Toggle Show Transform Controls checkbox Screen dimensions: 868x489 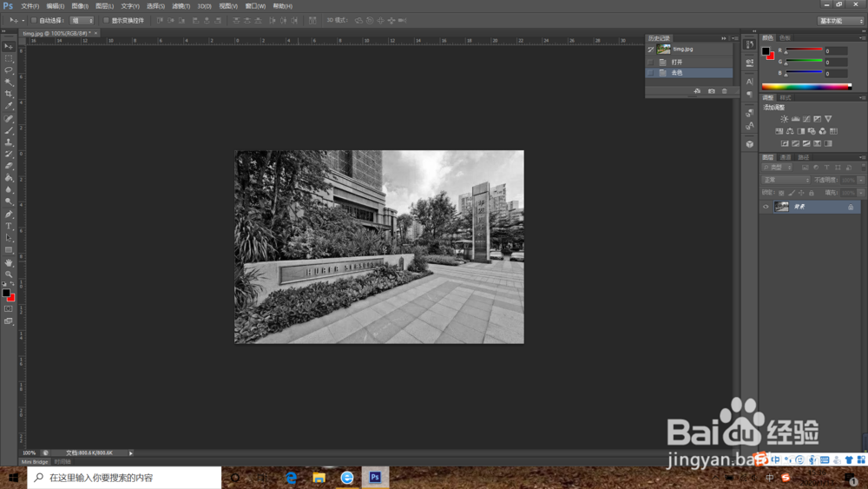pos(106,21)
